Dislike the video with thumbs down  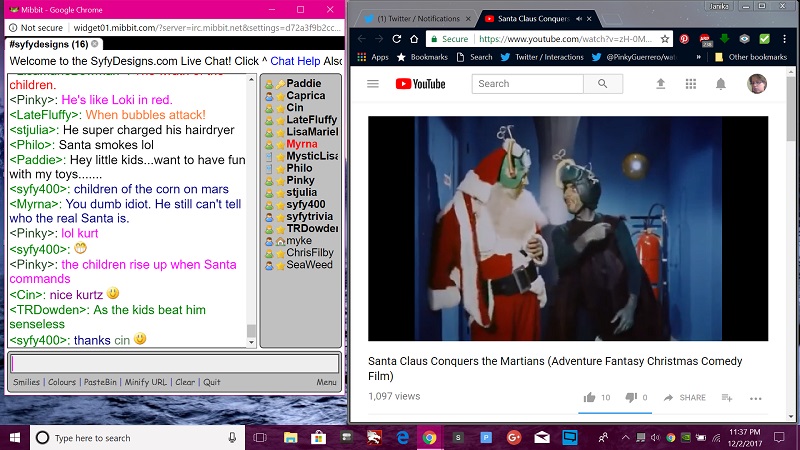pyautogui.click(x=631, y=397)
